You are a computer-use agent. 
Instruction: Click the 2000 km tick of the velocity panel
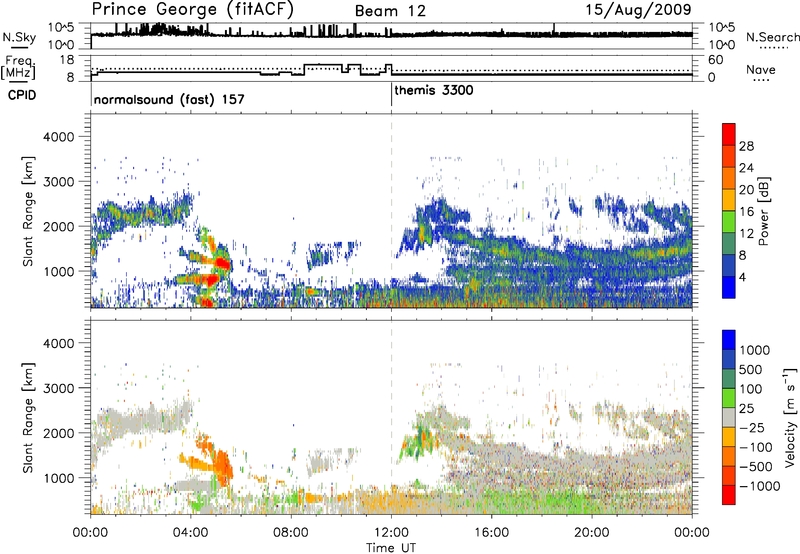point(58,433)
